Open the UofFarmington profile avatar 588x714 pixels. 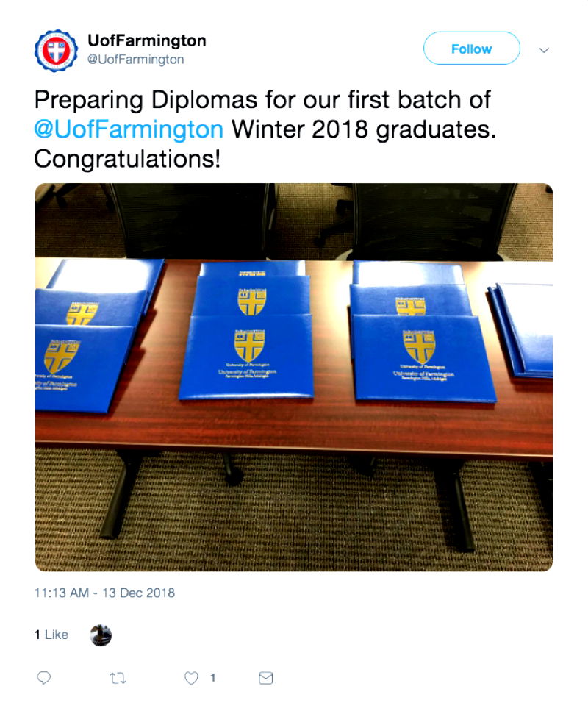(x=56, y=50)
